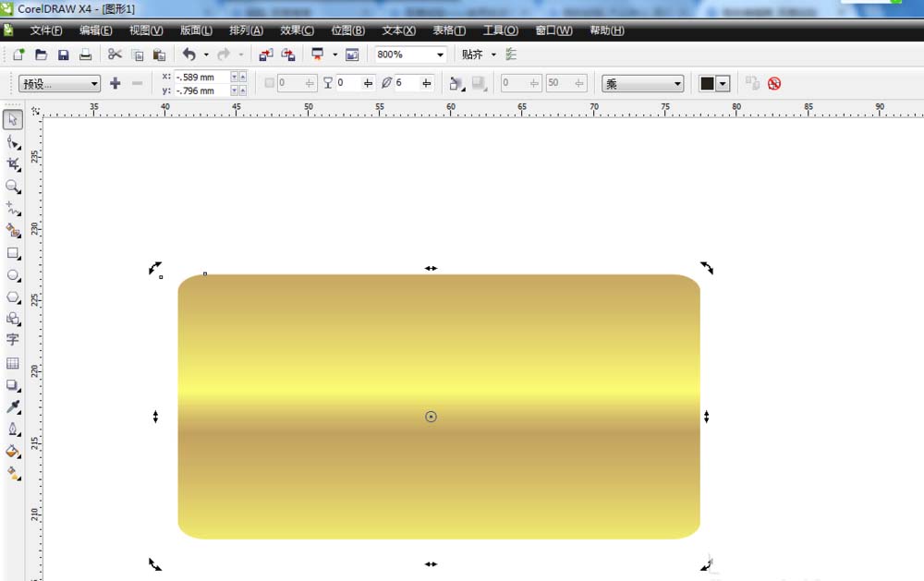Select the Smart Fill tool
The height and width of the screenshot is (581, 924).
pos(13,230)
